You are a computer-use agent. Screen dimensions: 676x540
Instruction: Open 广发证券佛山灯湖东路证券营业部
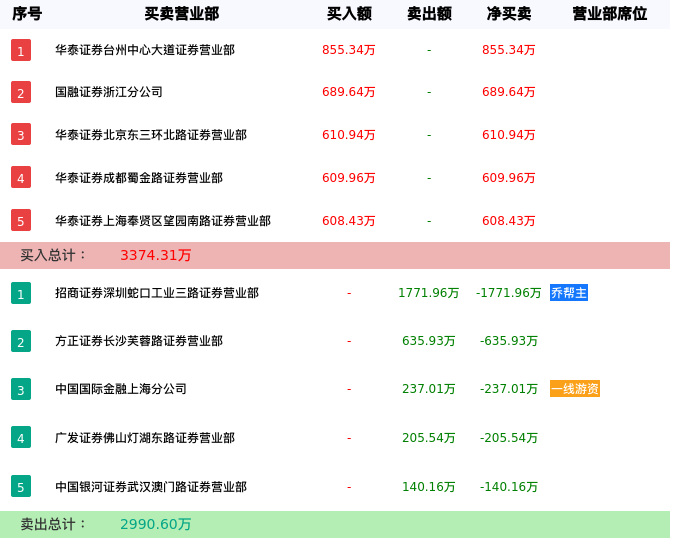145,438
